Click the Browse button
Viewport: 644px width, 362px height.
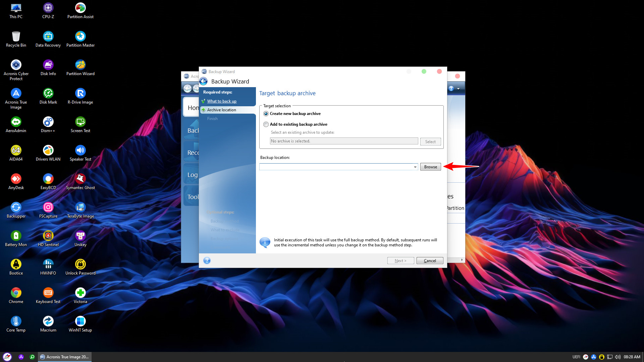[430, 167]
